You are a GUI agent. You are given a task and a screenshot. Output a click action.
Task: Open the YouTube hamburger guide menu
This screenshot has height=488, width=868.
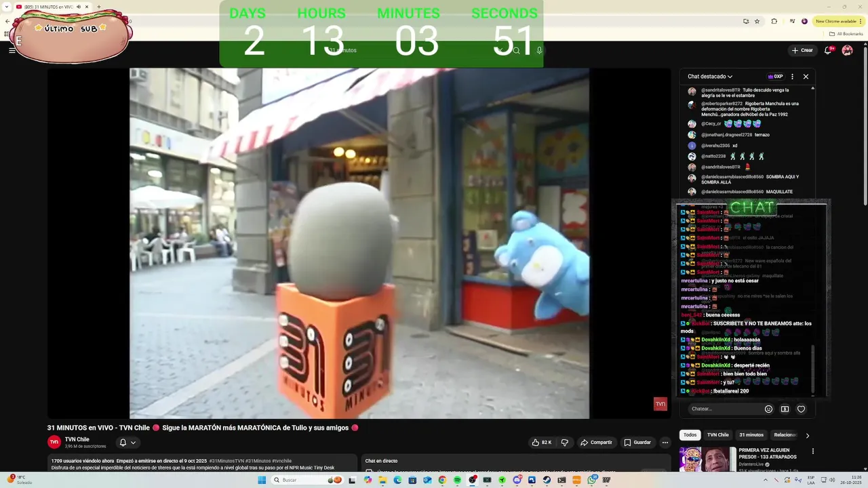click(x=12, y=50)
